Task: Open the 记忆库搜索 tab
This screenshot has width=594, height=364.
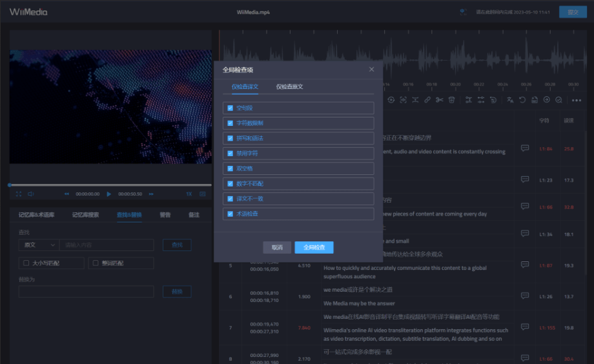Action: coord(85,215)
